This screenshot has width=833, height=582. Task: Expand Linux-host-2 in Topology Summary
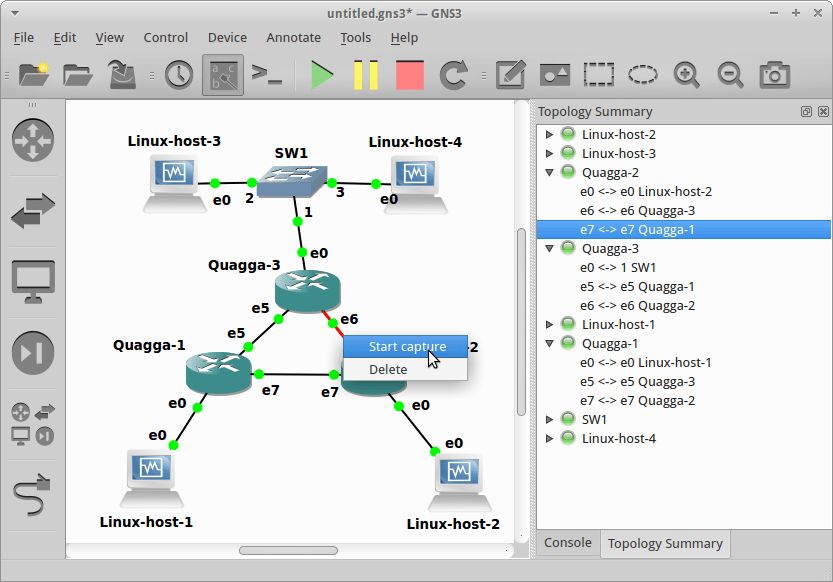click(550, 133)
